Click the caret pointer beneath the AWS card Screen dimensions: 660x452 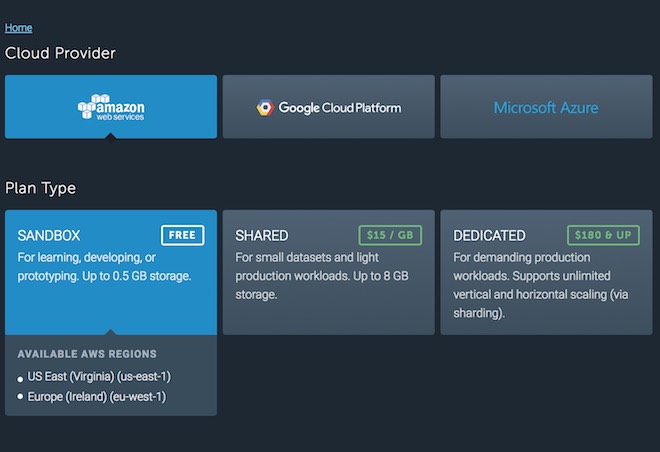pos(111,135)
